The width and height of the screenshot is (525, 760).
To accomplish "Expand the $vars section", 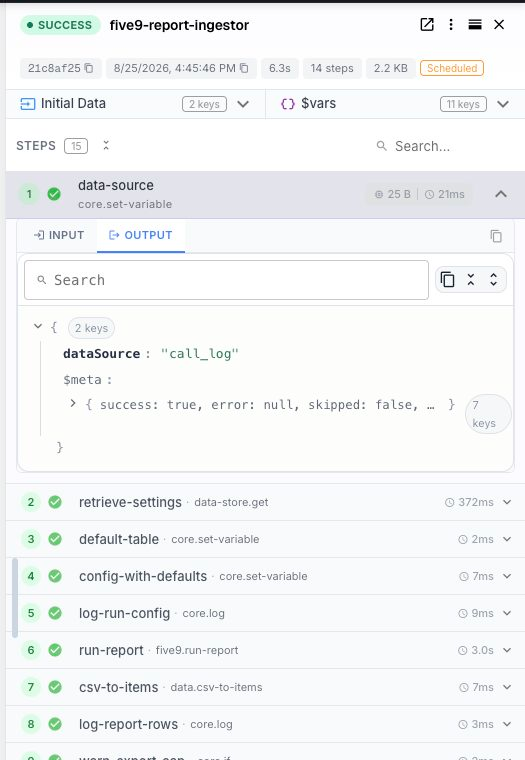I will [x=503, y=104].
